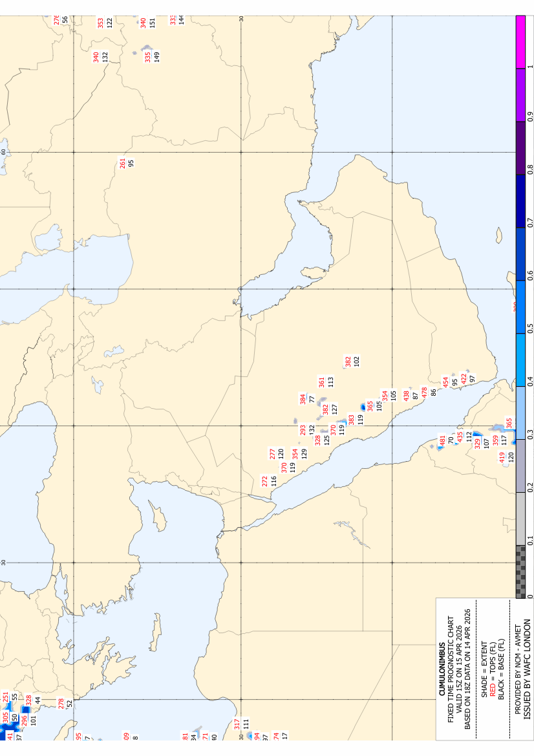Screen dimensions: 534x756
Task: Click the red 261 cloud top label
Action: 123,164
